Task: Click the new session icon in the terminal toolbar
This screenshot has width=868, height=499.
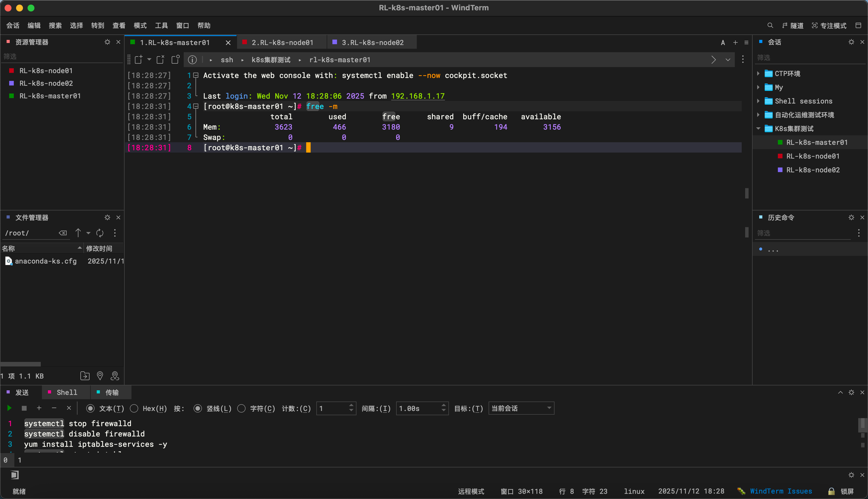Action: coord(139,60)
